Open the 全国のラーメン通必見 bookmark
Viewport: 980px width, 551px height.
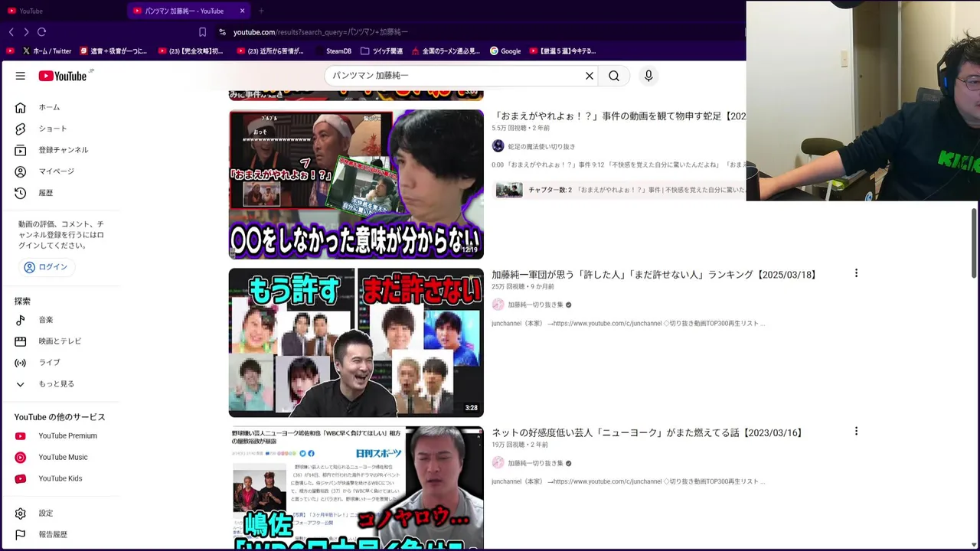pyautogui.click(x=446, y=51)
